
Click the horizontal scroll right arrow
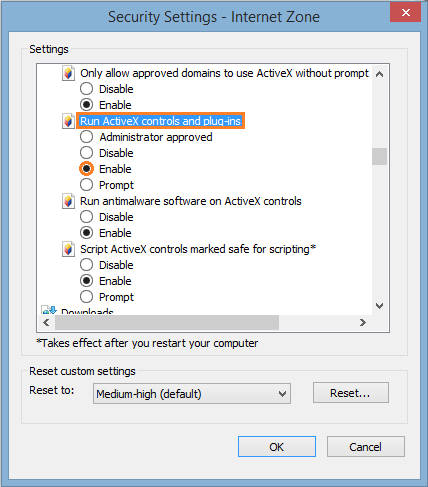click(363, 323)
